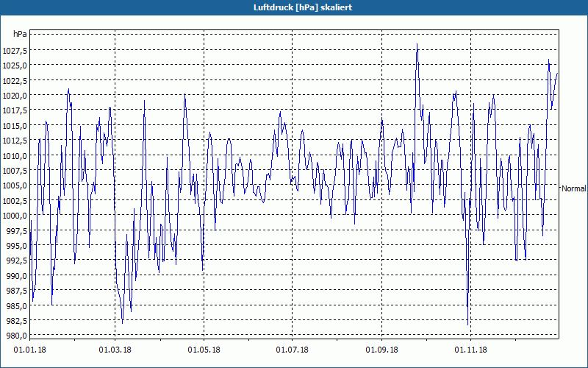Screen dimensions: 588x368
Task: Click the 01.05.18 date label
Action: 204,350
